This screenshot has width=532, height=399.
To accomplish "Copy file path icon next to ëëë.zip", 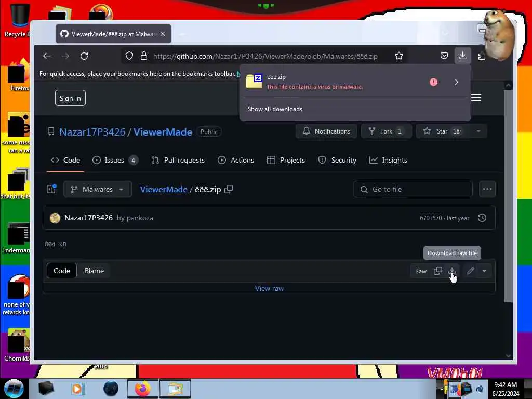I will coord(229,189).
